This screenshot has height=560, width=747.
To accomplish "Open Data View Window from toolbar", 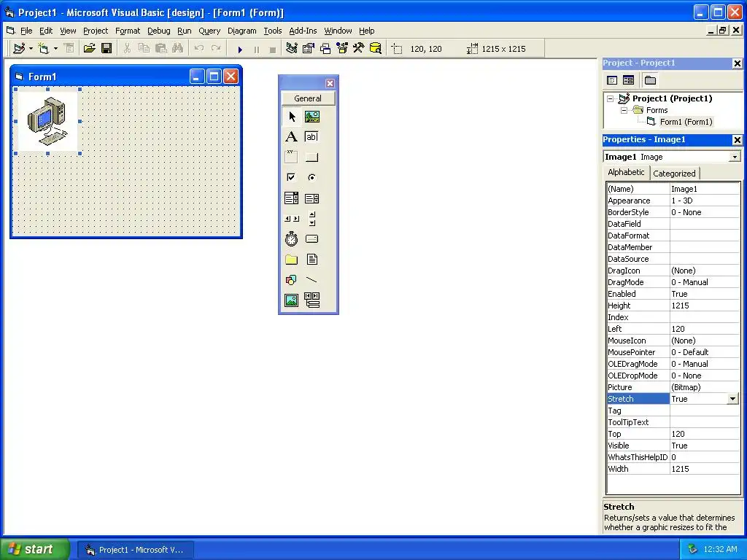I will point(376,48).
